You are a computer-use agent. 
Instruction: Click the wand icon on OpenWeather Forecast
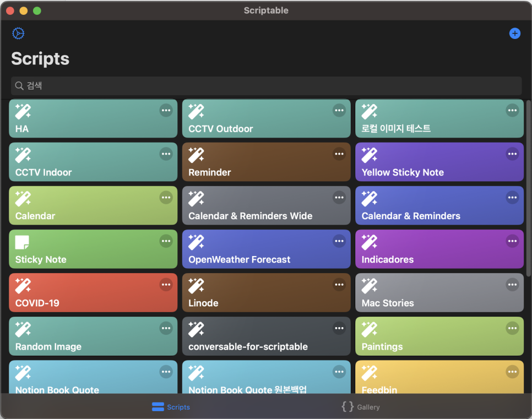pyautogui.click(x=196, y=242)
